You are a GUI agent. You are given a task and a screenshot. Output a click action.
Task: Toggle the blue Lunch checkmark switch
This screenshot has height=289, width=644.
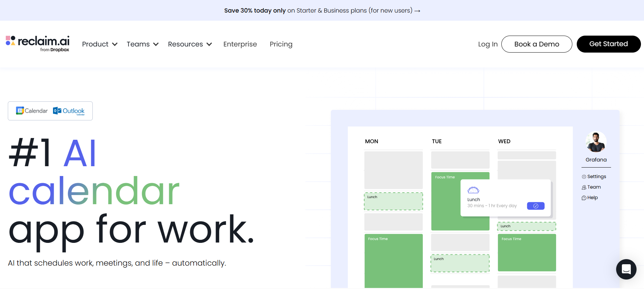click(536, 206)
